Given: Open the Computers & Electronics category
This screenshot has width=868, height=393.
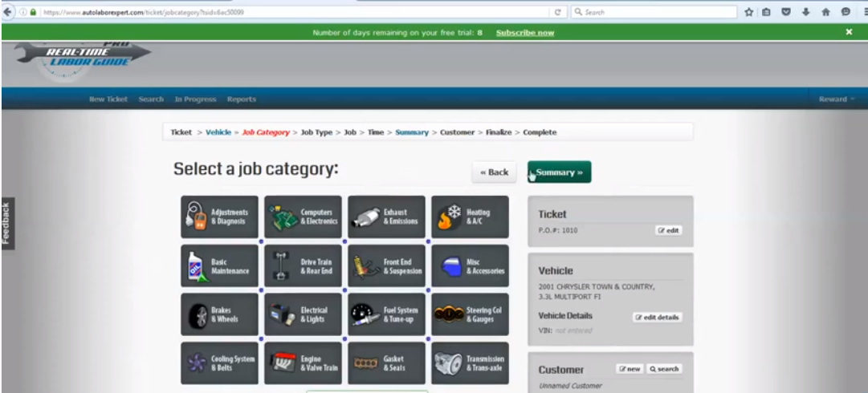Looking at the screenshot, I should coord(303,217).
